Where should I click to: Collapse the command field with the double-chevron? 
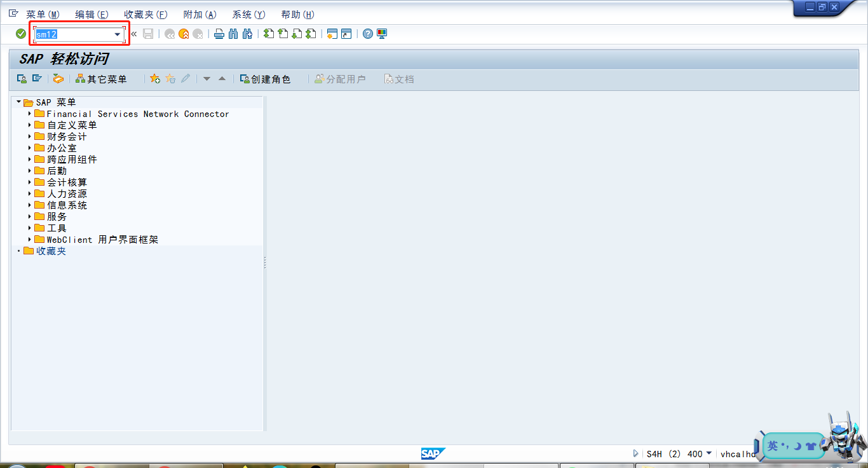point(134,34)
